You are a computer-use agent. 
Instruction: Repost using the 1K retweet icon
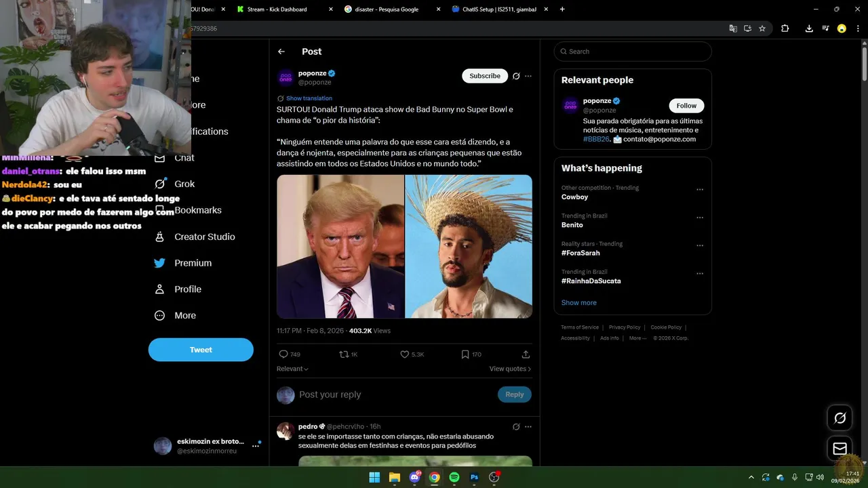pyautogui.click(x=344, y=354)
